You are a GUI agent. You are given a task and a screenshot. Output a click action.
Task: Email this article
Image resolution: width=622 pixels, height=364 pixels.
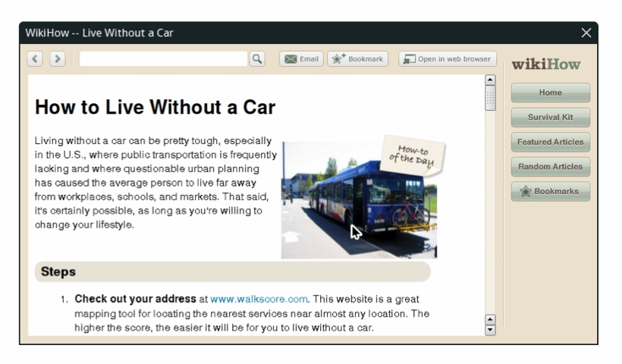[301, 58]
